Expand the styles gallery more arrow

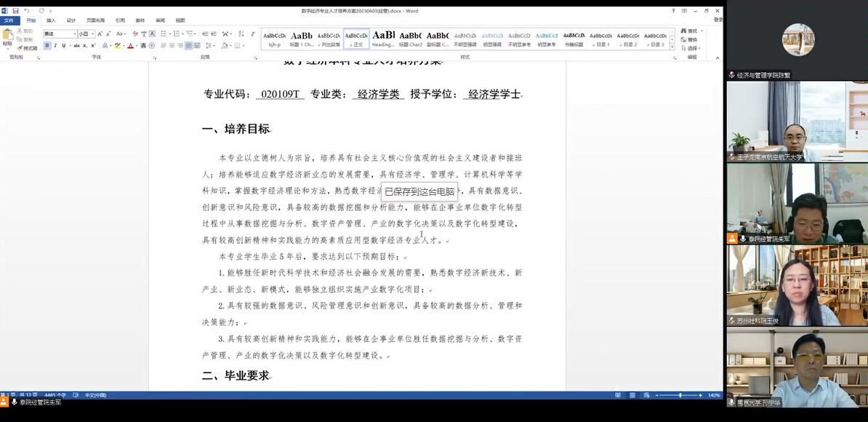tap(672, 47)
